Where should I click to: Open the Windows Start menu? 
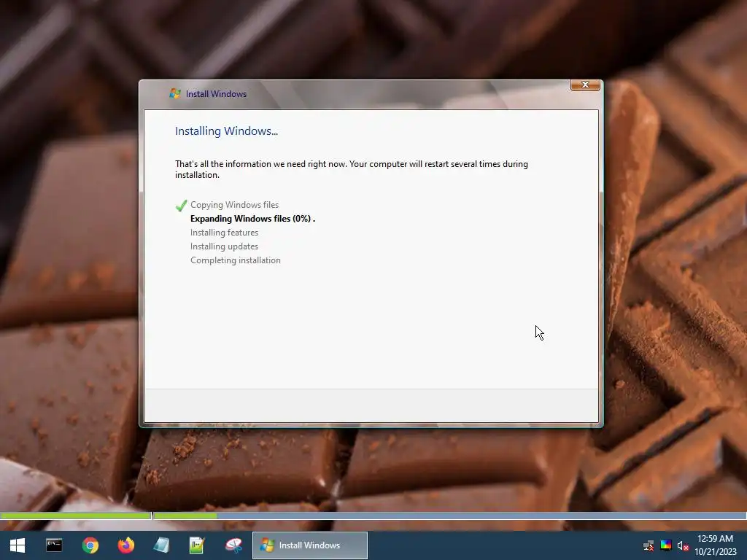[18, 545]
